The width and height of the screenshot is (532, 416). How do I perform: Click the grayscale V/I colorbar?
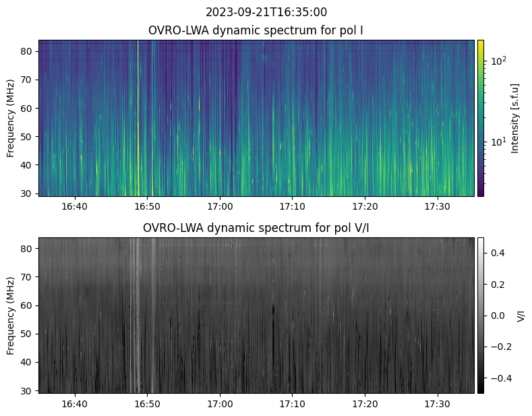click(481, 315)
